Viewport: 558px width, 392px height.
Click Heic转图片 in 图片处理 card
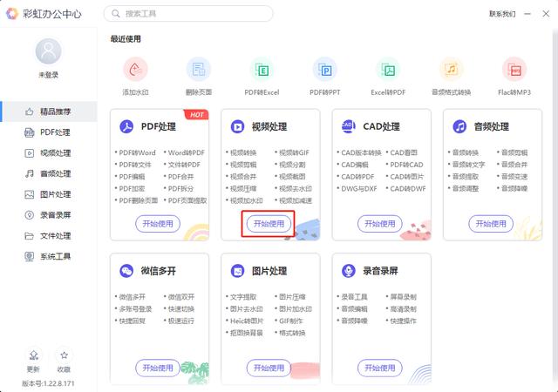247,321
